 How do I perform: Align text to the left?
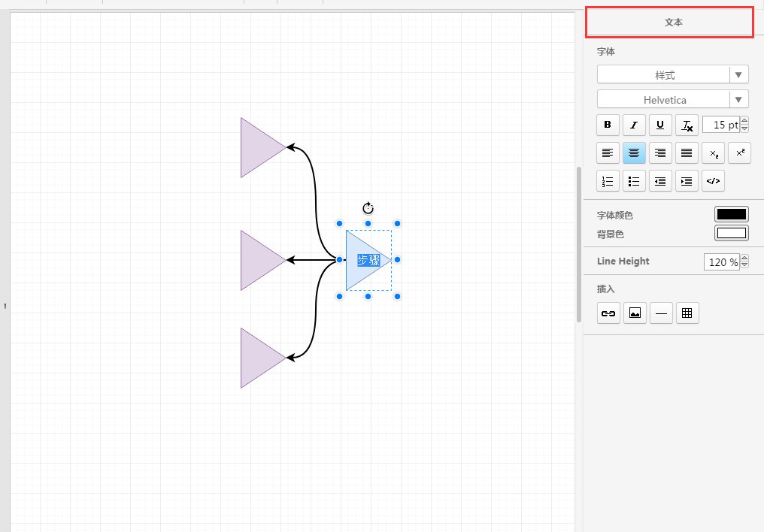coord(608,153)
